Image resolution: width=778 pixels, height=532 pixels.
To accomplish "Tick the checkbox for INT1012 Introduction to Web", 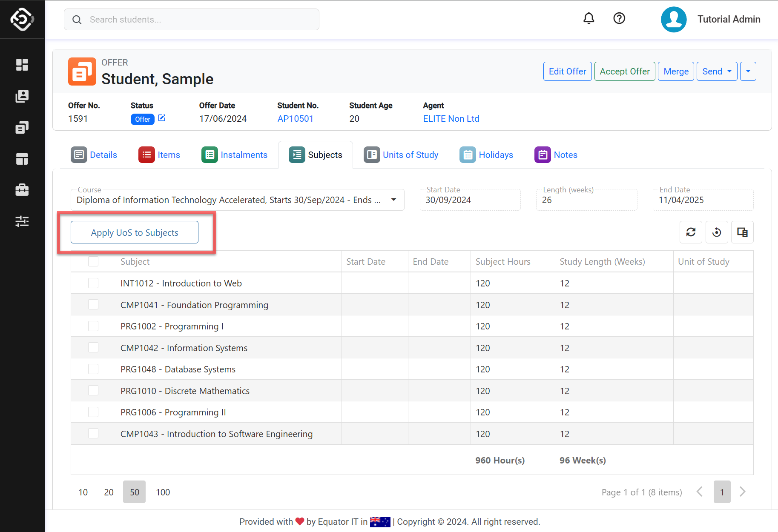I will click(93, 283).
